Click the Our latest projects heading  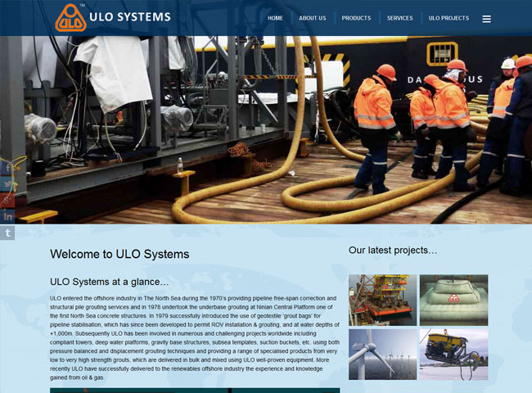393,250
